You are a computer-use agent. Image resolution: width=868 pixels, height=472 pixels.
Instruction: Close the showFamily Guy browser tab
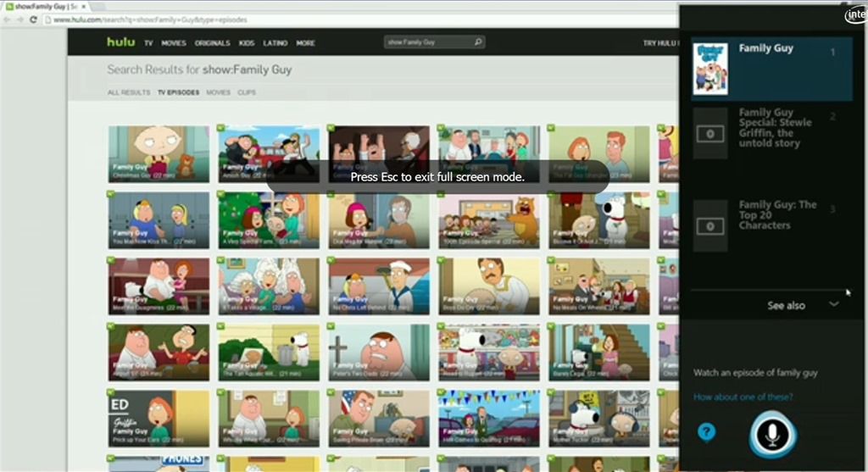[84, 6]
